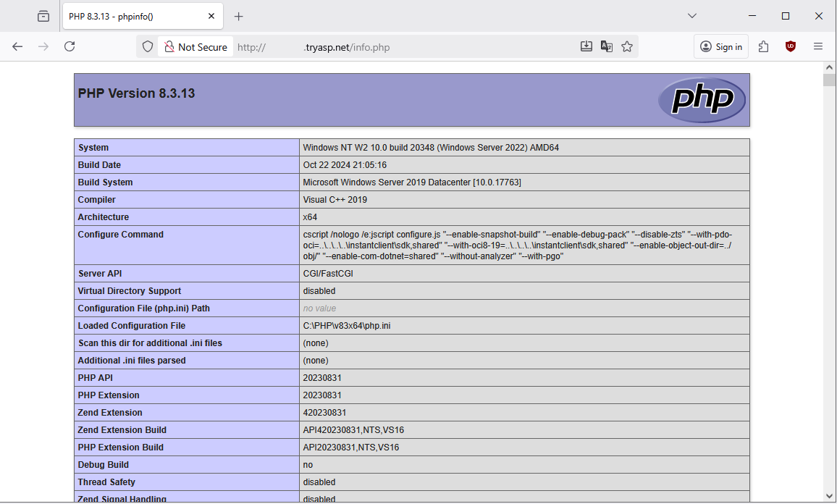
Task: Translate this page using translate icon
Action: point(607,46)
